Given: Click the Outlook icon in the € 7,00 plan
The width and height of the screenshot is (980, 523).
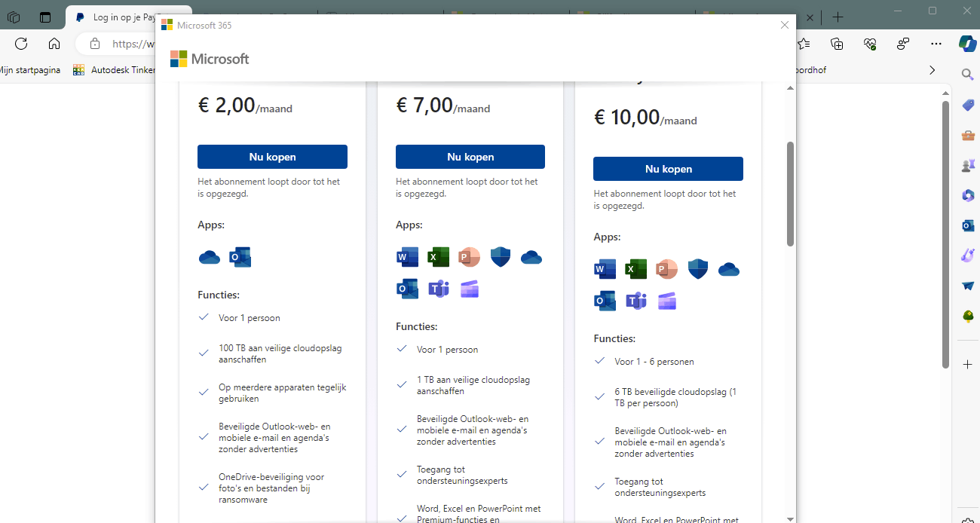Looking at the screenshot, I should pyautogui.click(x=407, y=289).
